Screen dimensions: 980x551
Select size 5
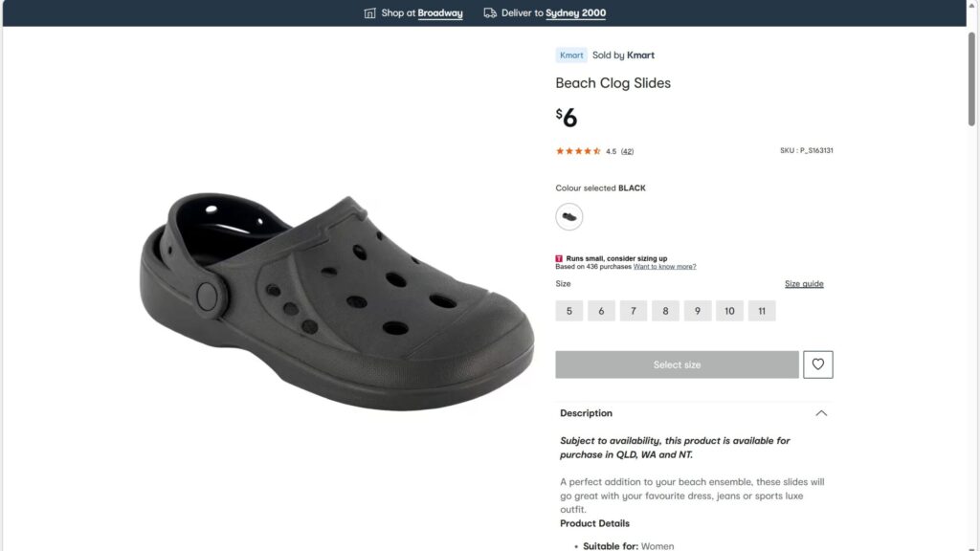pyautogui.click(x=569, y=311)
